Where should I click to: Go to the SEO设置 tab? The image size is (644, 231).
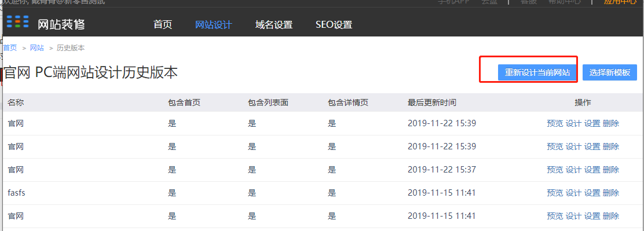click(x=334, y=25)
